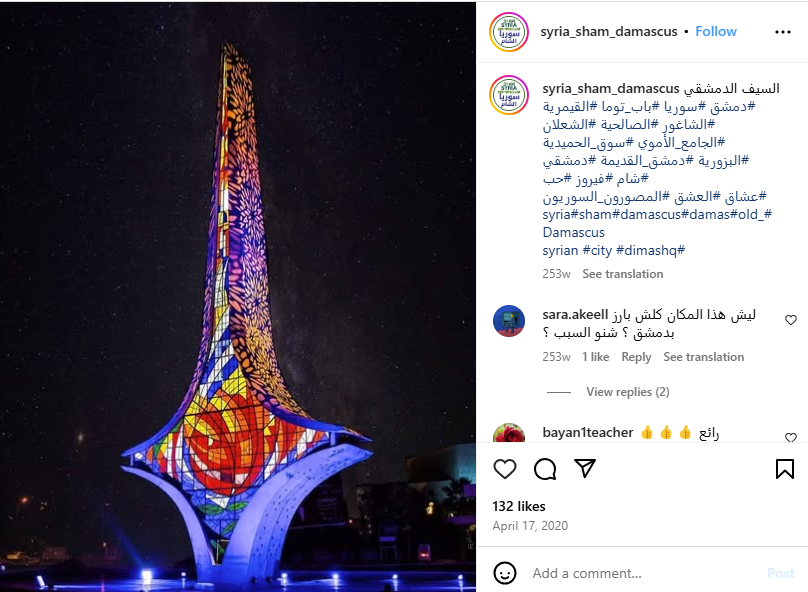
Task: Open sara.akeell's profile picture
Action: click(x=509, y=320)
